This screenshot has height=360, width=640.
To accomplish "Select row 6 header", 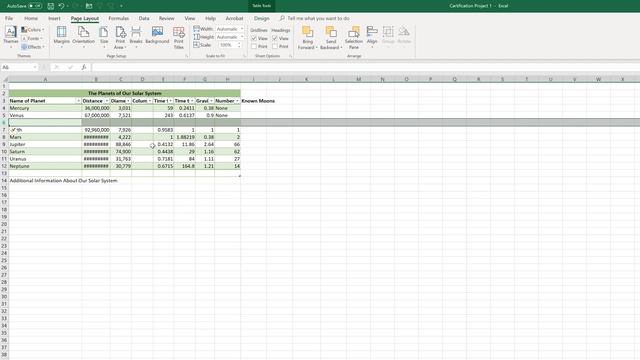I will click(4, 122).
